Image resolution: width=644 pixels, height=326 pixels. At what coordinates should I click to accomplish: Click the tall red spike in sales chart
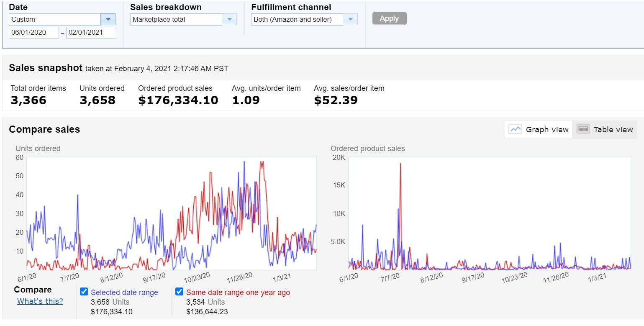[400, 167]
